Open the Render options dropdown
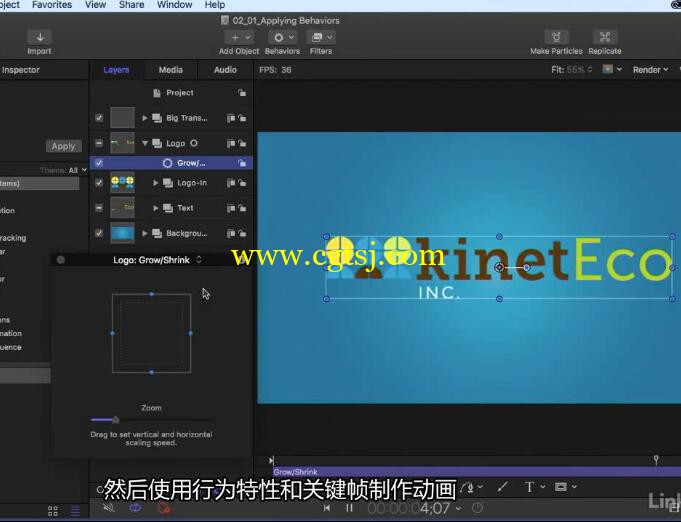Image resolution: width=681 pixels, height=522 pixels. (650, 69)
